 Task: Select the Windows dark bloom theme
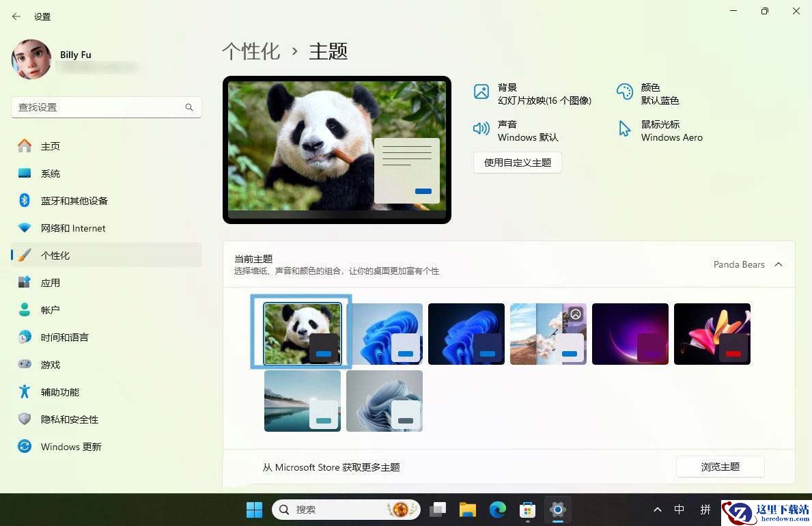[466, 334]
